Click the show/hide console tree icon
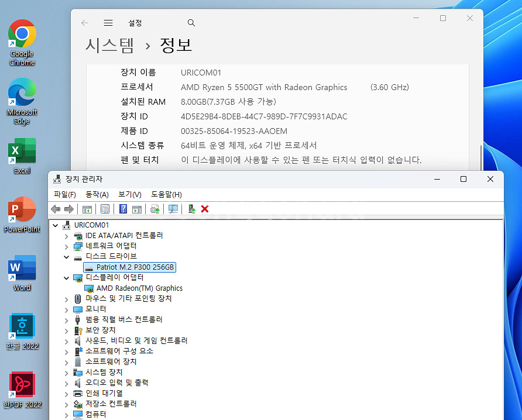The height and width of the screenshot is (420, 522). tap(88, 209)
